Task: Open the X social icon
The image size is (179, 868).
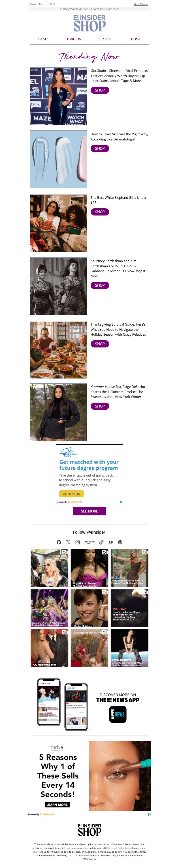Action: point(68,542)
